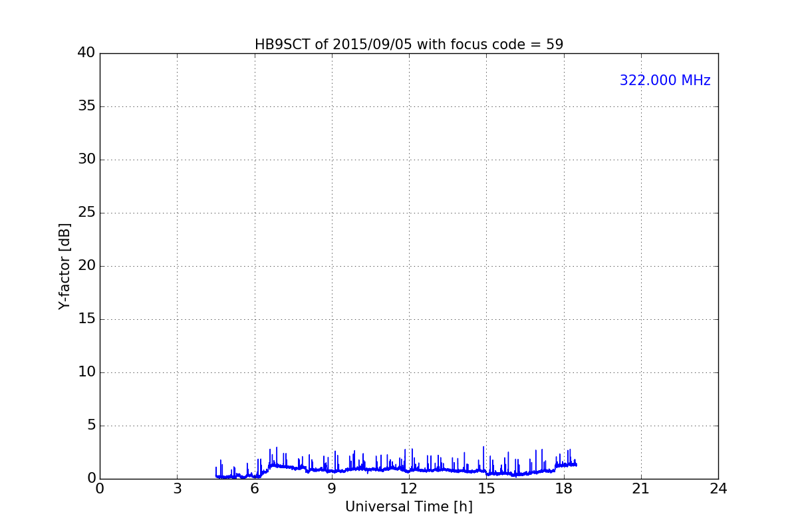The image size is (798, 532).
Task: Click y-axis tick label 10
Action: (x=86, y=372)
